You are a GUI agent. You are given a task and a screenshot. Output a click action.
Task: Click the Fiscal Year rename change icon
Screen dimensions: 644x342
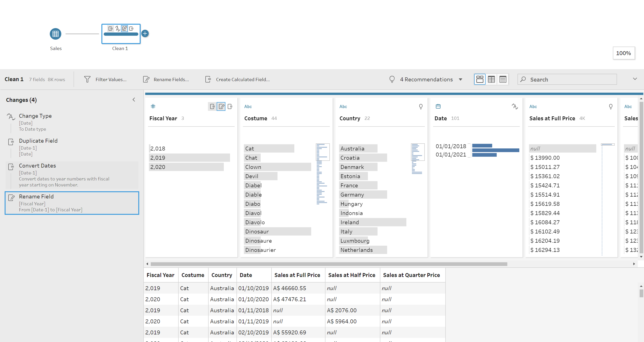(221, 106)
